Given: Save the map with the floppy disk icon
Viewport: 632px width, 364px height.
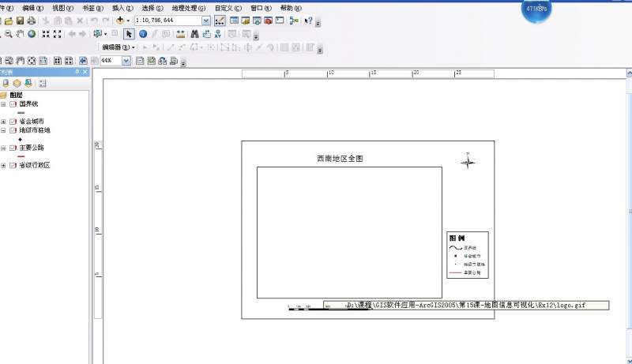Looking at the screenshot, I should (x=20, y=21).
